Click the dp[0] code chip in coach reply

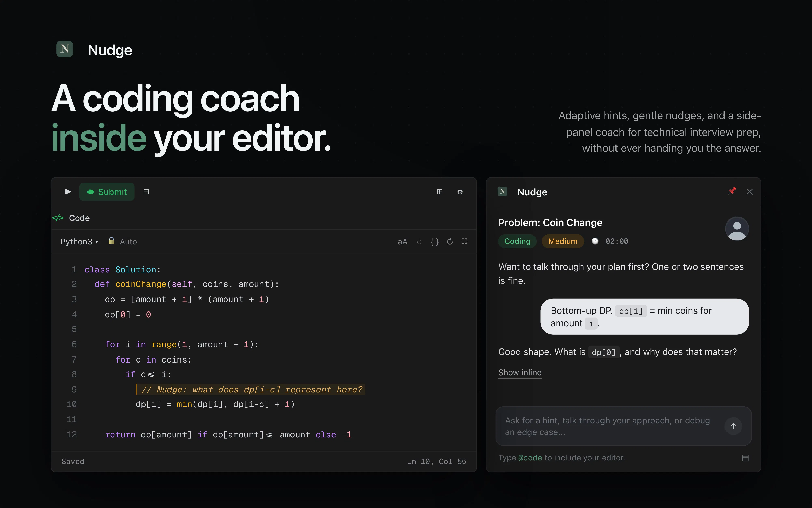point(604,352)
